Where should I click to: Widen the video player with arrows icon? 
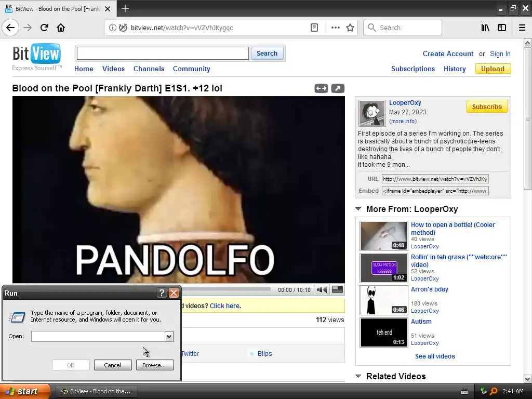pos(321,88)
